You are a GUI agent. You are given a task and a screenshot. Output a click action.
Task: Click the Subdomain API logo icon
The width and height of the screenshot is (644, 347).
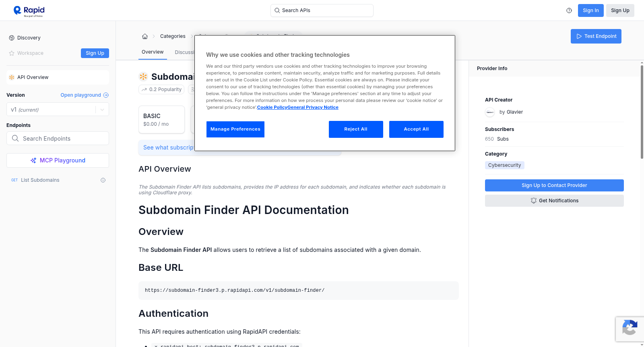tap(143, 77)
